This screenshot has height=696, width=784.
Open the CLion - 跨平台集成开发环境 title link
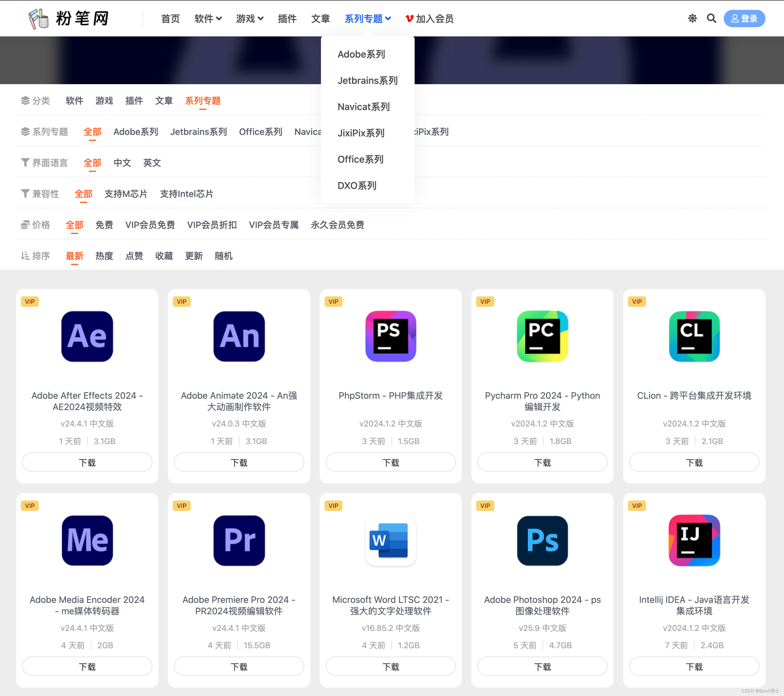pos(694,395)
